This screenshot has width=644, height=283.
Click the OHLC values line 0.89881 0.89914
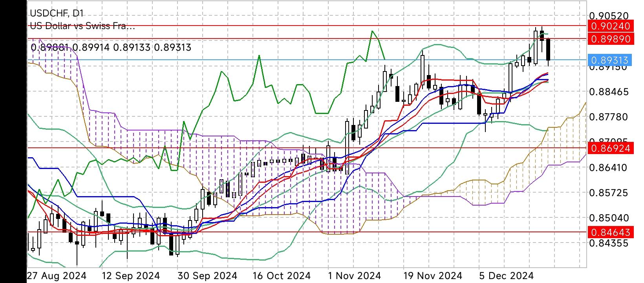(x=111, y=48)
